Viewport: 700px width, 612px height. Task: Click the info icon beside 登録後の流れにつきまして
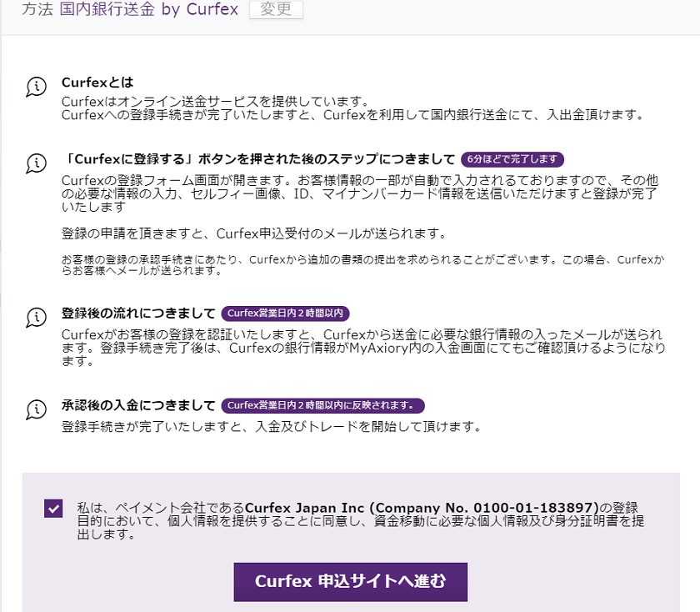(36, 317)
